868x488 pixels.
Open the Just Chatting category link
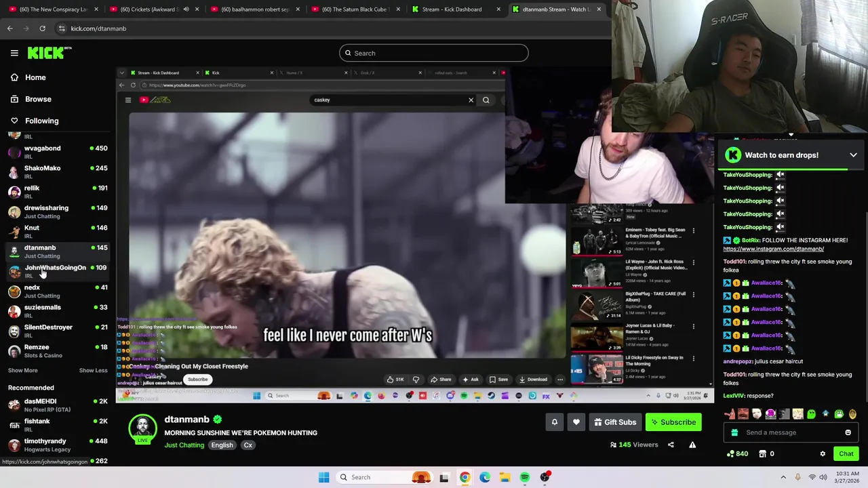point(184,445)
